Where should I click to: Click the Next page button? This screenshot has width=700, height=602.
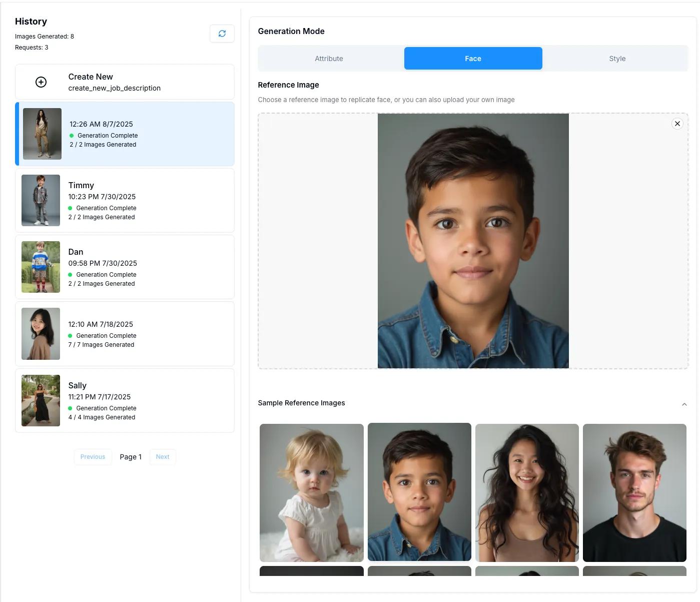[x=162, y=457]
